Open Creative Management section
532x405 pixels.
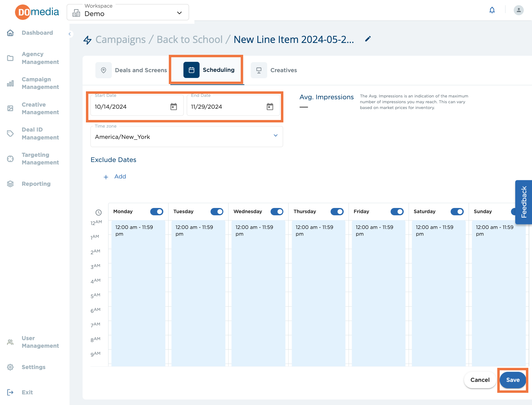tap(40, 108)
